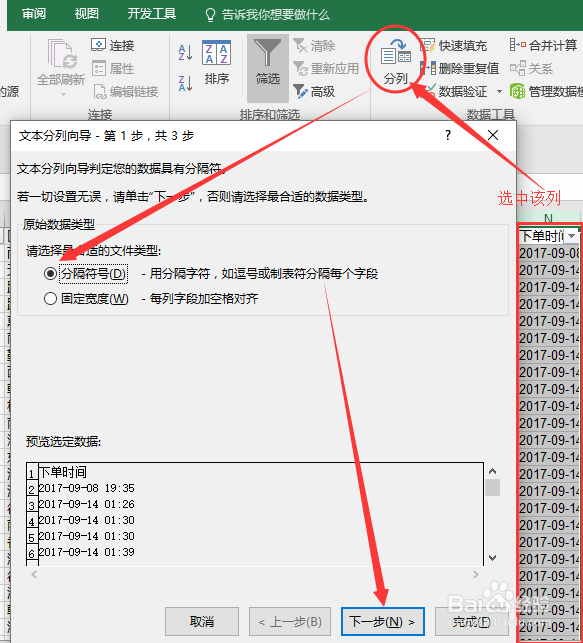This screenshot has height=643, width=583.
Task: Click the 上一步(B) back button
Action: click(290, 622)
